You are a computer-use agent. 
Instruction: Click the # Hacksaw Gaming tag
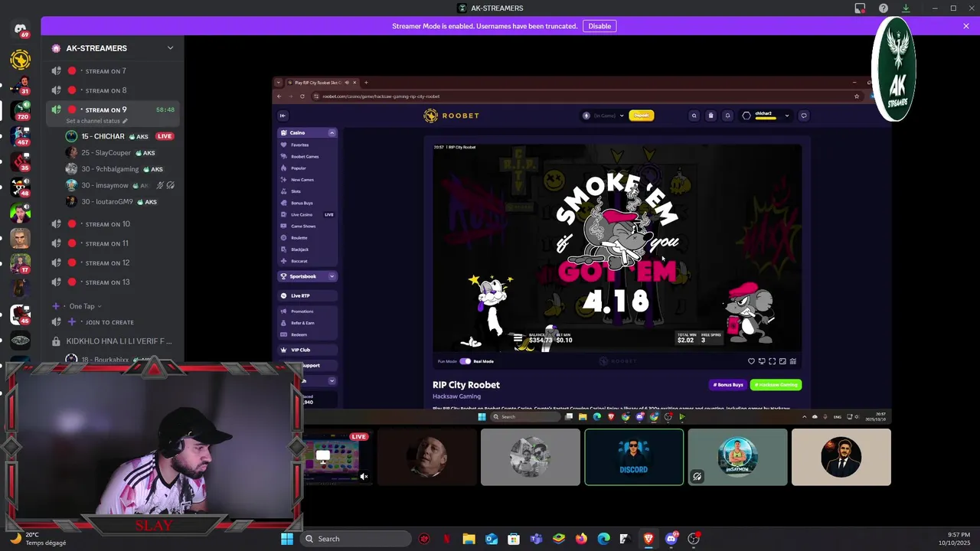click(776, 385)
